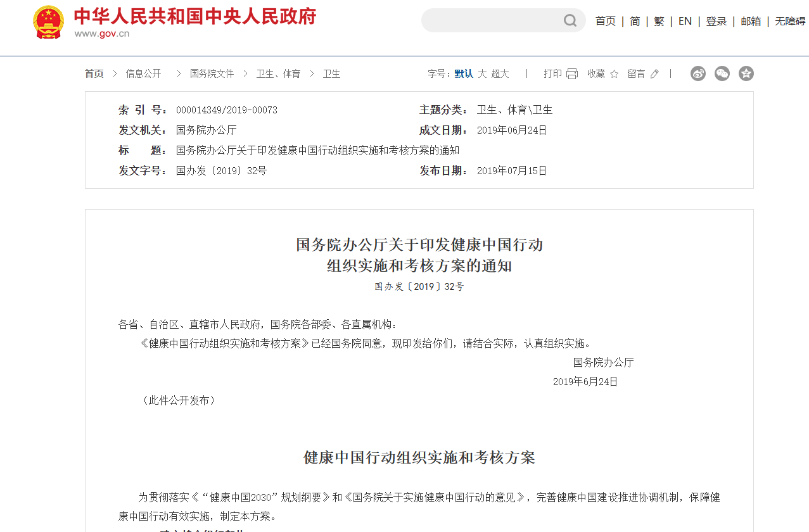Open 卫生、体育 breadcrumb category

(x=279, y=74)
